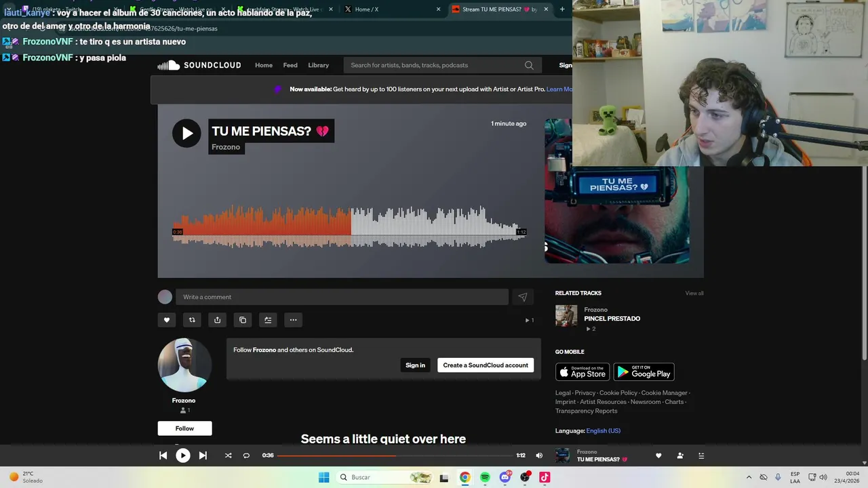The height and width of the screenshot is (488, 868).
Task: Click the ESP LAA language indicator
Action: (795, 477)
